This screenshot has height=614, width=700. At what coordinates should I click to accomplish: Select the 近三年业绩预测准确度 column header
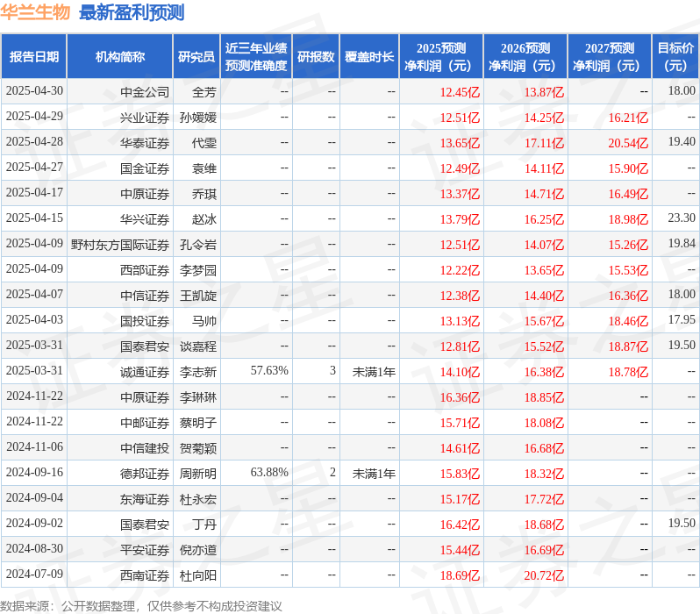(x=256, y=56)
